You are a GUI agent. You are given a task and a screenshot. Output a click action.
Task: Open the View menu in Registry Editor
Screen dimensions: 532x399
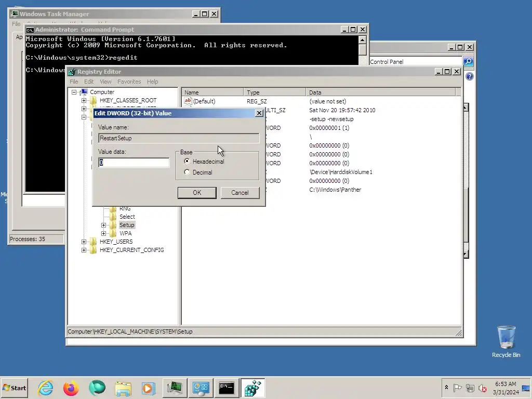pos(105,82)
